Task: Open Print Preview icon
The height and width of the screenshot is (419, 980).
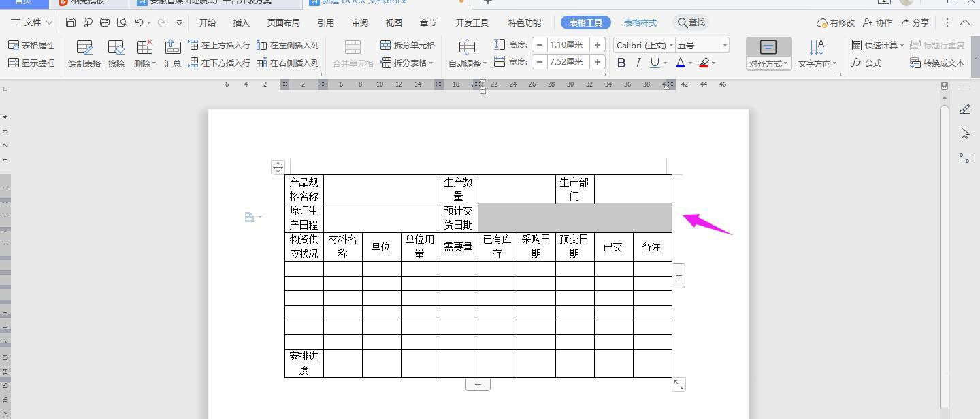Action: pos(122,22)
